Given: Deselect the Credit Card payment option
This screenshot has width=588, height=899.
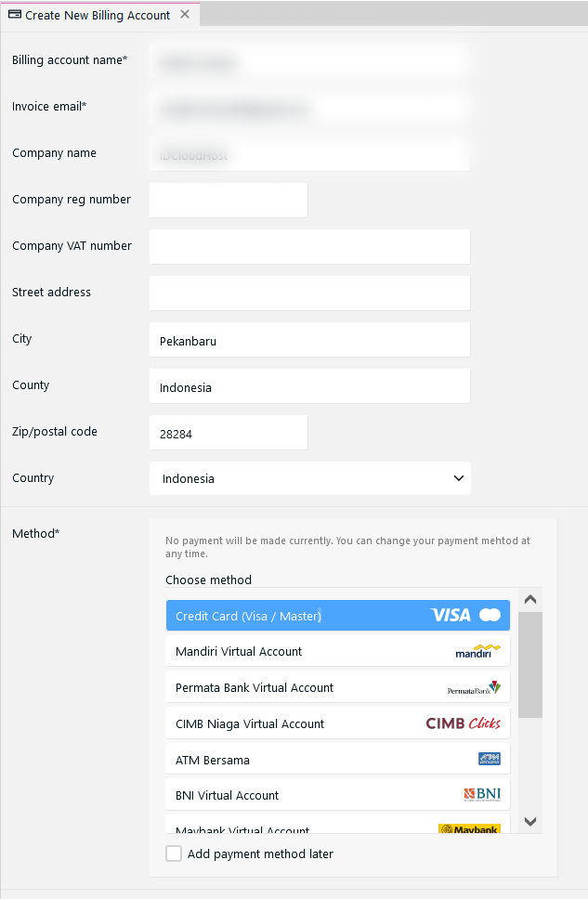Looking at the screenshot, I should [x=279, y=615].
